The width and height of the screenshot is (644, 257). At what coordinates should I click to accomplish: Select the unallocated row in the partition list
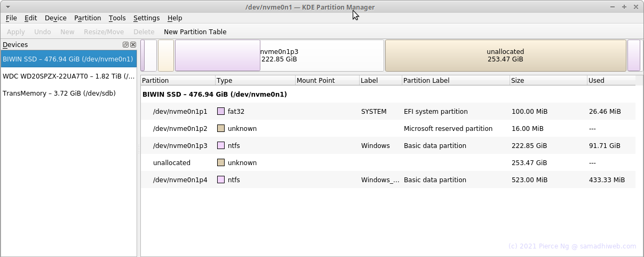[388, 163]
